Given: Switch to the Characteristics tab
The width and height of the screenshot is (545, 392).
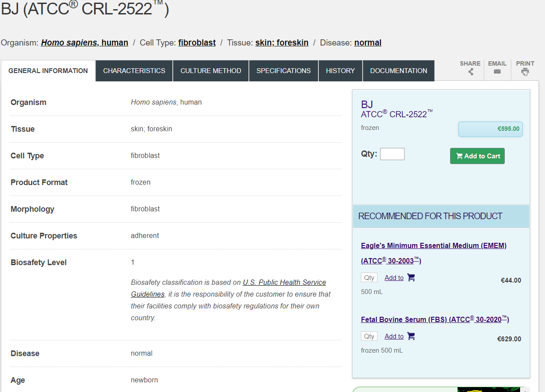Looking at the screenshot, I should coord(134,71).
